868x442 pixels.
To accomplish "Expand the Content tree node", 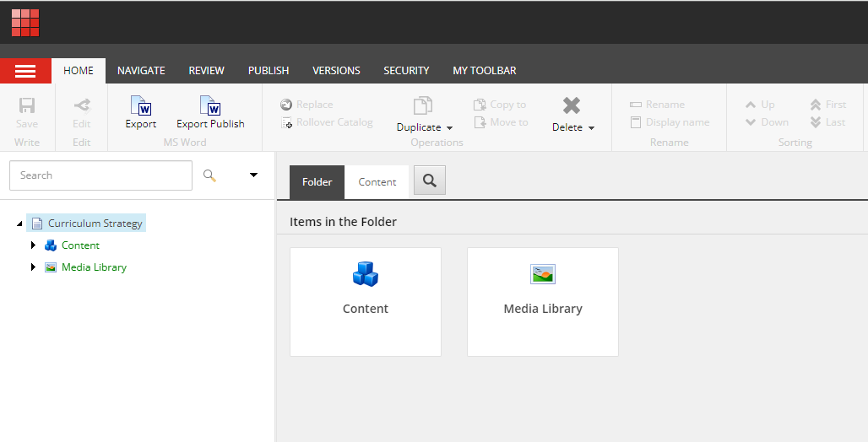I will pyautogui.click(x=34, y=245).
